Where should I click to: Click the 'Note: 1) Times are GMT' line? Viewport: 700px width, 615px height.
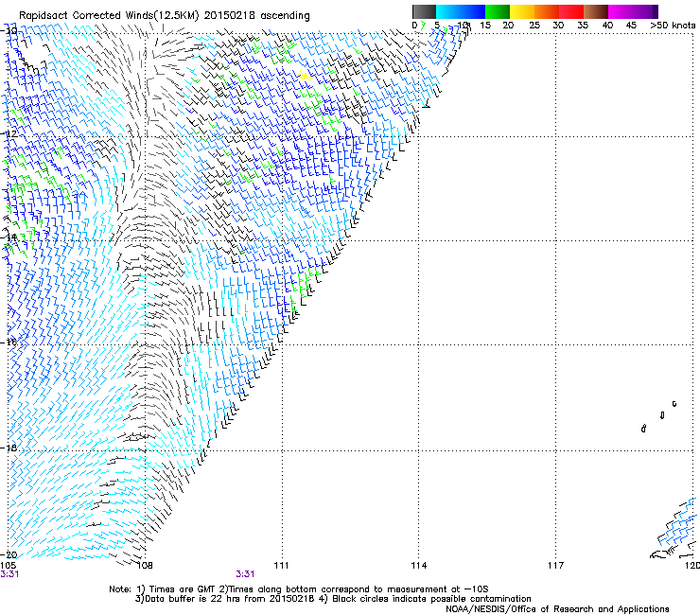tap(299, 589)
